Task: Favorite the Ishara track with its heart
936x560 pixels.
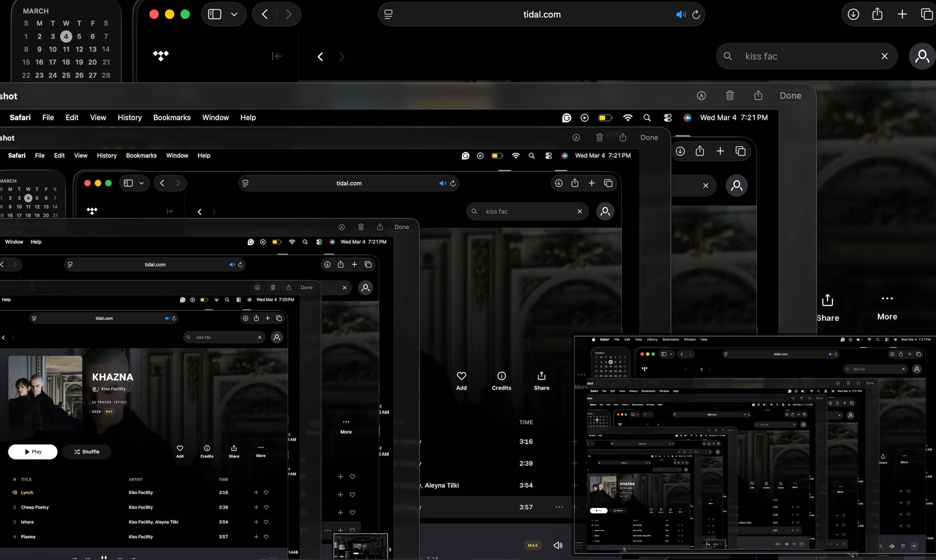Action: pyautogui.click(x=266, y=522)
